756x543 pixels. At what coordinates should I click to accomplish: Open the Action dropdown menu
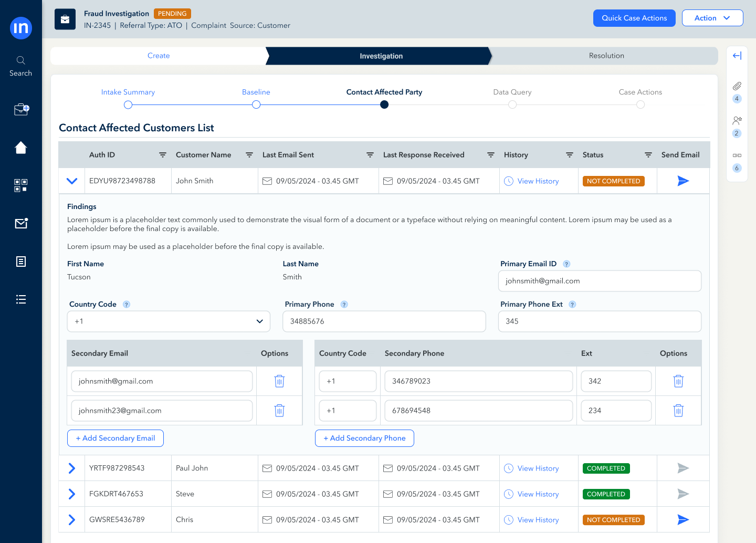click(x=712, y=18)
